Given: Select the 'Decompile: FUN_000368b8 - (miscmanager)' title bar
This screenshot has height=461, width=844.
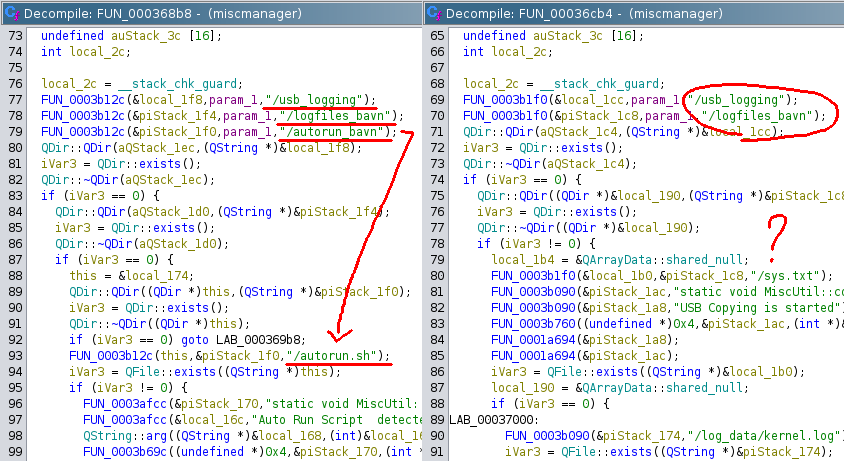Looking at the screenshot, I should (212, 13).
